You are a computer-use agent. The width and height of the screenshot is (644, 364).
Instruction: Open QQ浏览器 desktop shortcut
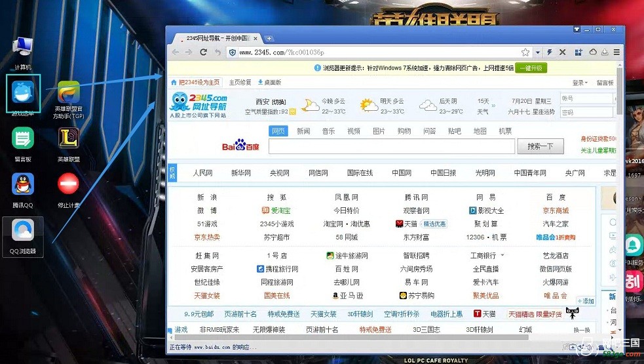tap(23, 237)
